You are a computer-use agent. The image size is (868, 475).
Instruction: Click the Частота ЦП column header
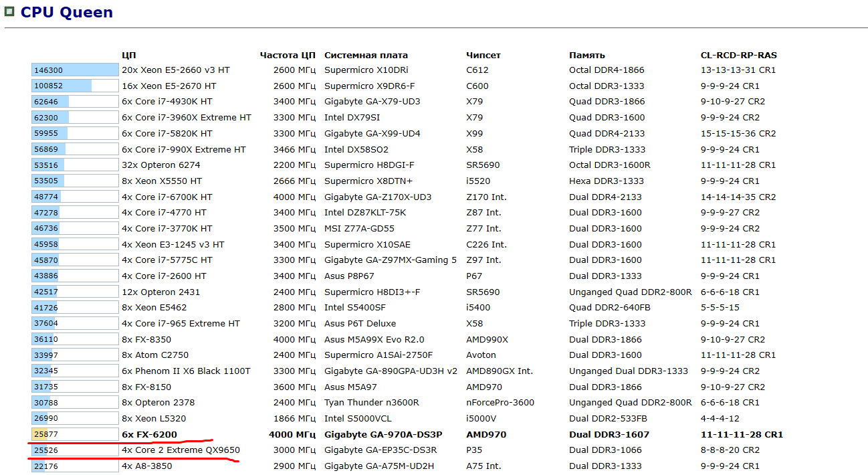288,55
